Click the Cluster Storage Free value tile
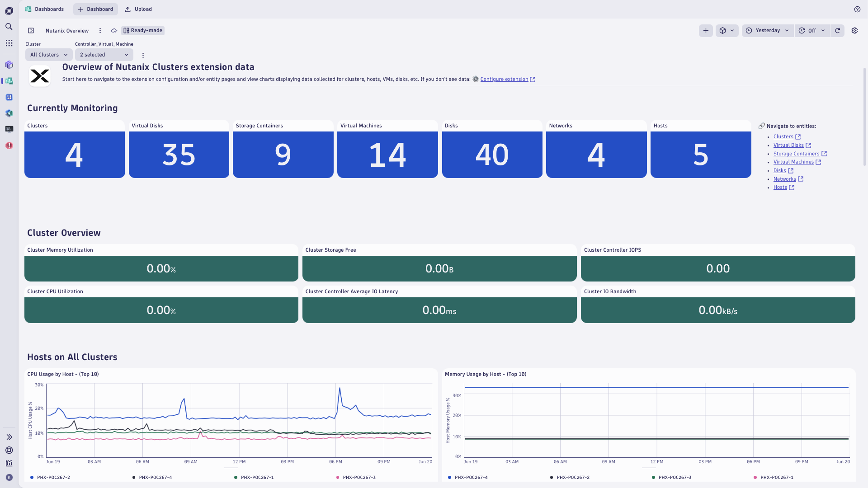Viewport: 868px width, 488px height. (x=439, y=268)
